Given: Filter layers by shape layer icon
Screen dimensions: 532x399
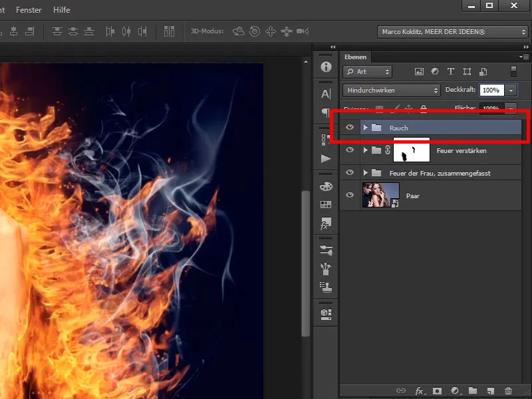Looking at the screenshot, I should pyautogui.click(x=467, y=72).
